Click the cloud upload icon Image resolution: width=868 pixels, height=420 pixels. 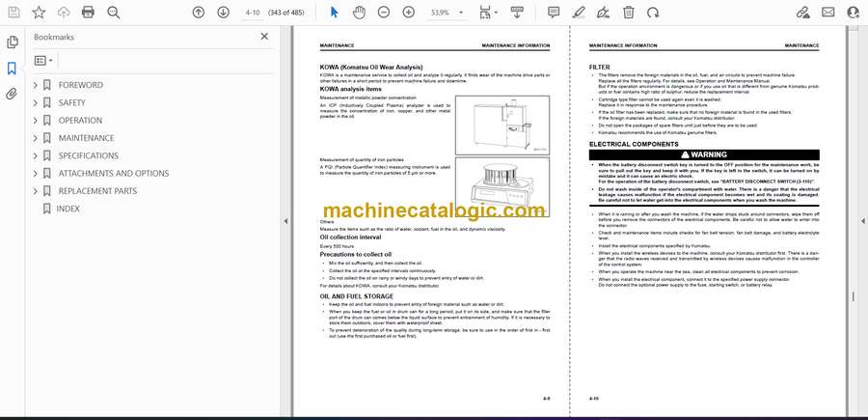click(x=64, y=13)
